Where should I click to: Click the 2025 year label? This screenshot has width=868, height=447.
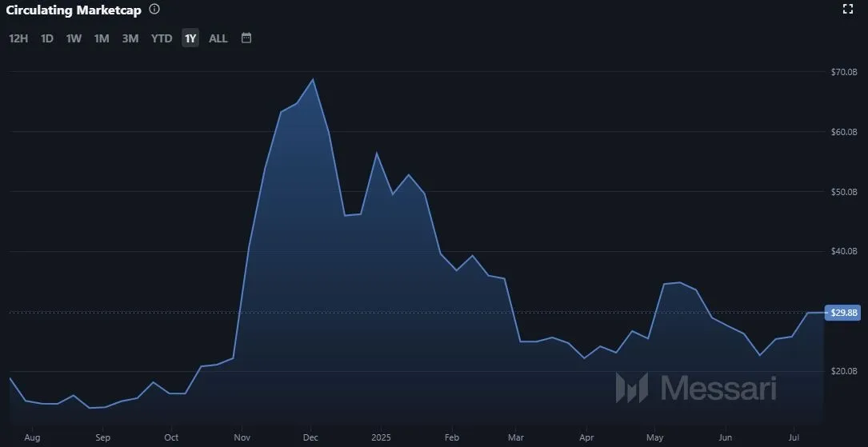[x=381, y=437]
